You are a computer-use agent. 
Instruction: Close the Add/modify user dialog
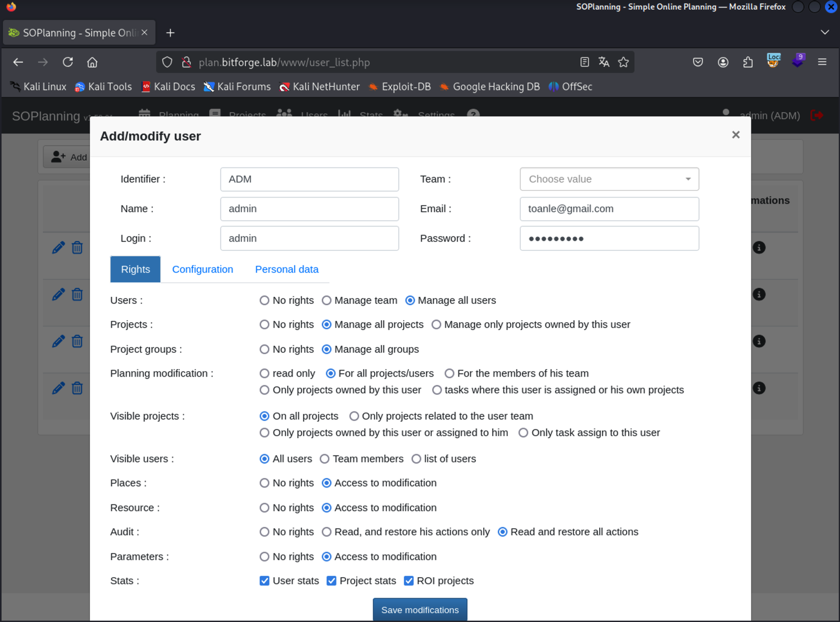coord(736,135)
